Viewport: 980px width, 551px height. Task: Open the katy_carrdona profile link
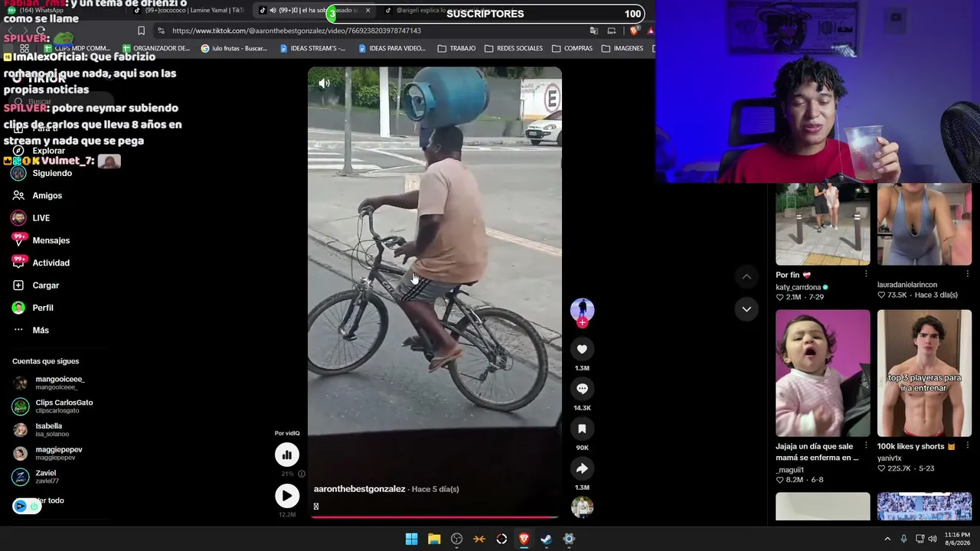point(798,287)
